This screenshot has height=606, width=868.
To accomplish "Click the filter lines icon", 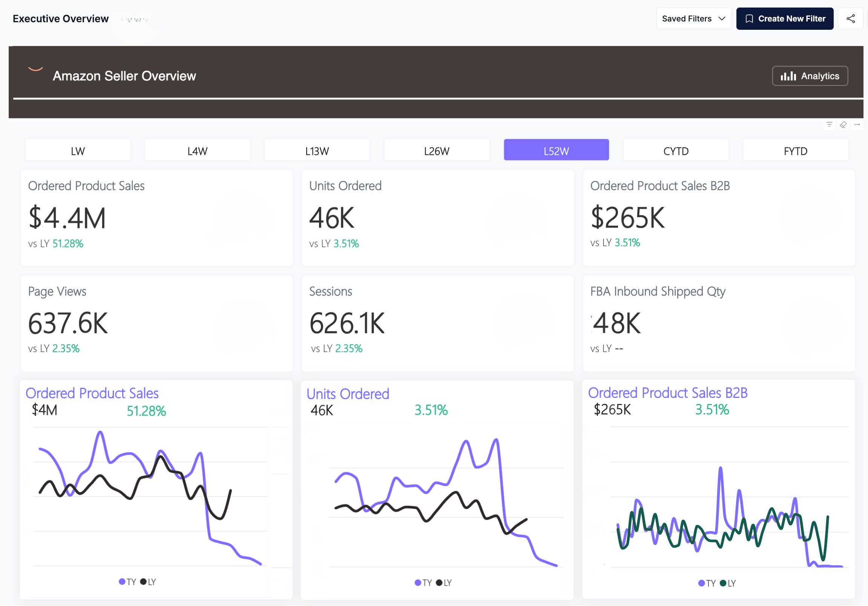I will [x=829, y=125].
